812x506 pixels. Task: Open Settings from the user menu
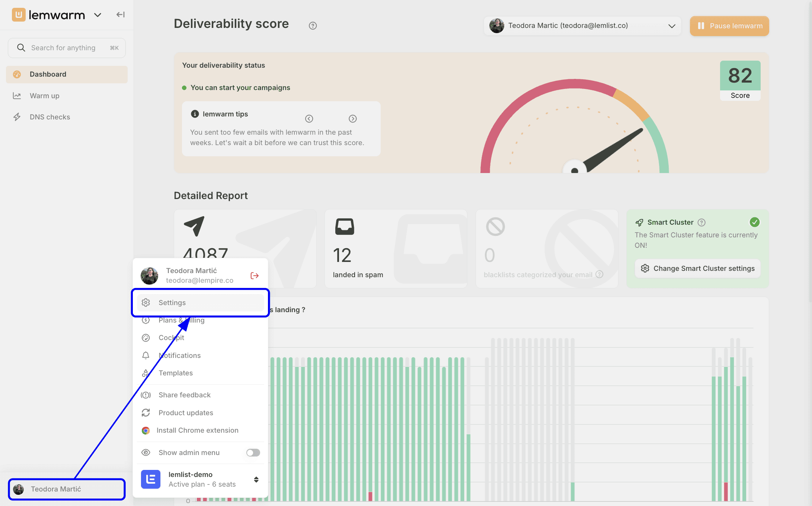[200, 302]
